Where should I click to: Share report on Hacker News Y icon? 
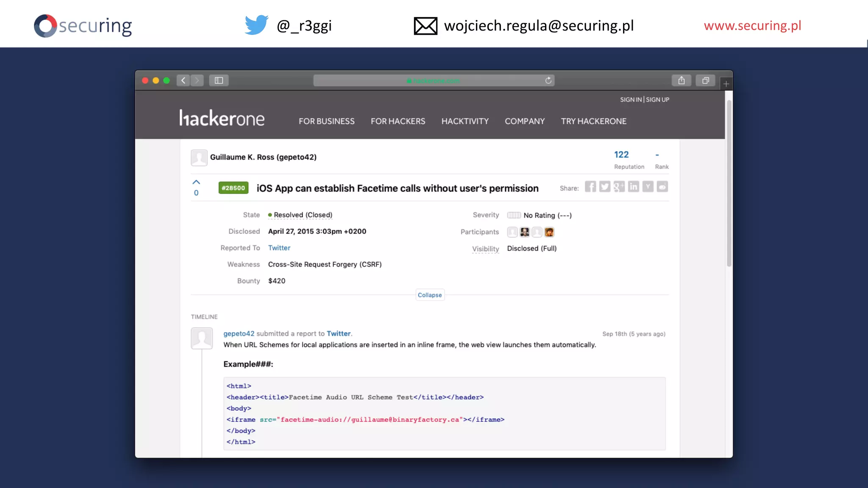[x=648, y=187]
